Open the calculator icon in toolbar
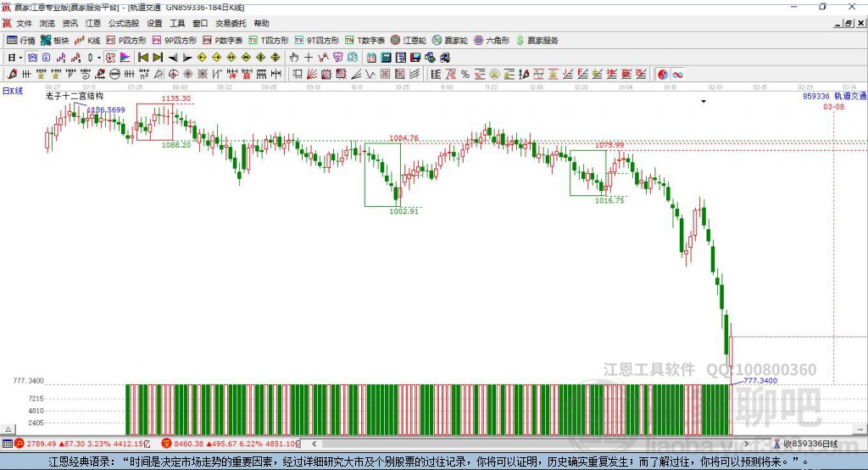 (386, 58)
